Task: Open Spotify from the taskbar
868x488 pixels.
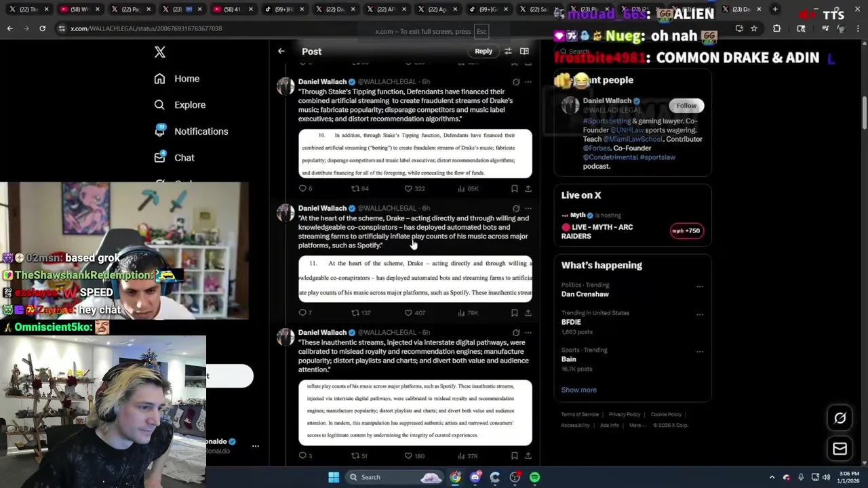Action: pos(535,477)
